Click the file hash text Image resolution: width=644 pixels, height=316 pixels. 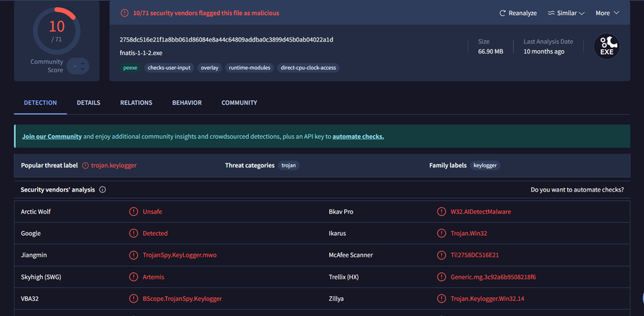point(226,39)
